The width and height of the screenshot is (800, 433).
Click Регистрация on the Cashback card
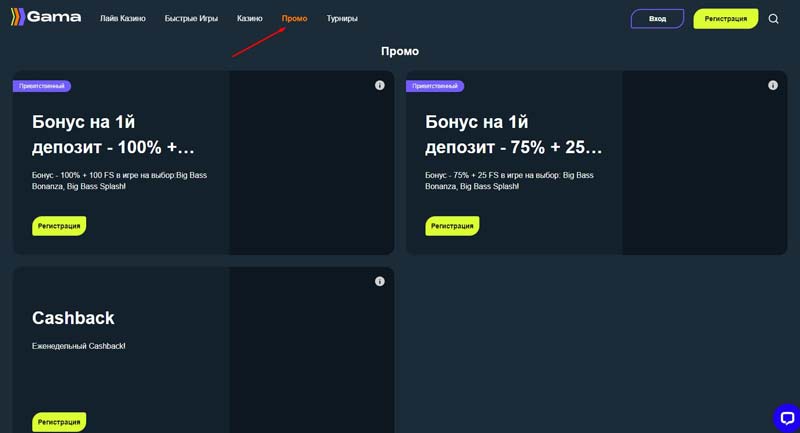59,422
